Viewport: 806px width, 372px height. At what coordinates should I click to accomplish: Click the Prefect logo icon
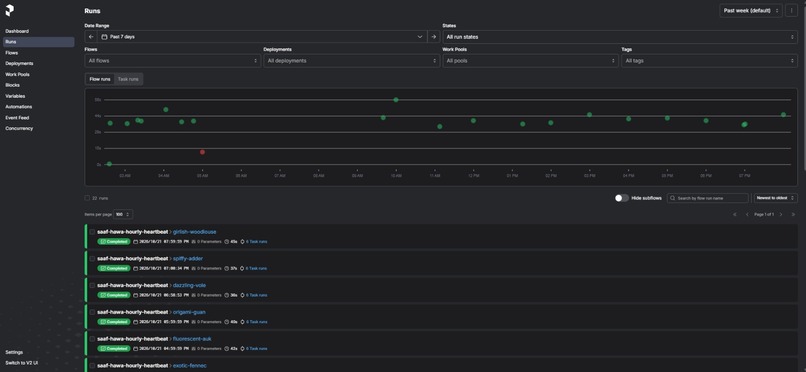10,10
